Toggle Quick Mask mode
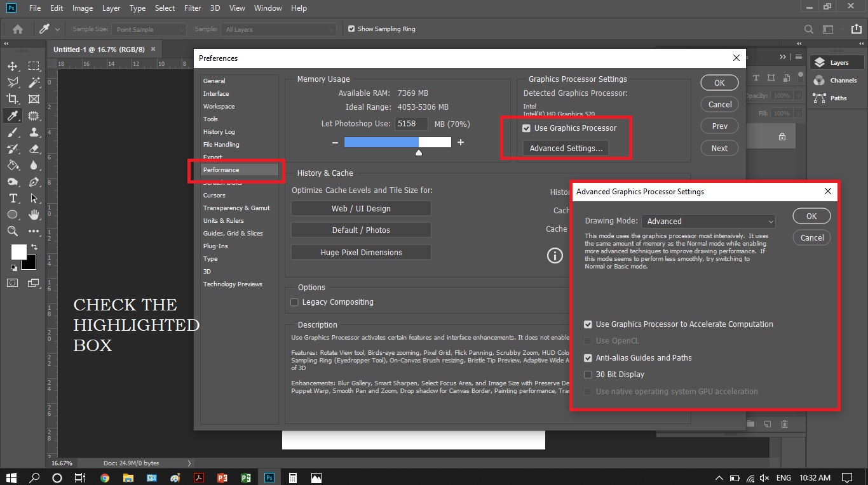 click(x=13, y=283)
